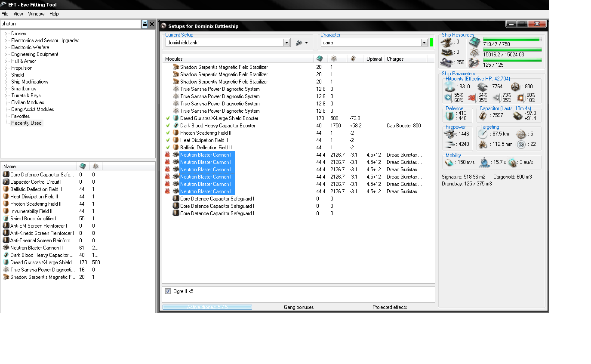Click the capacitor recharge icon beside -97.8
This screenshot has height=364, width=591.
coord(518,115)
